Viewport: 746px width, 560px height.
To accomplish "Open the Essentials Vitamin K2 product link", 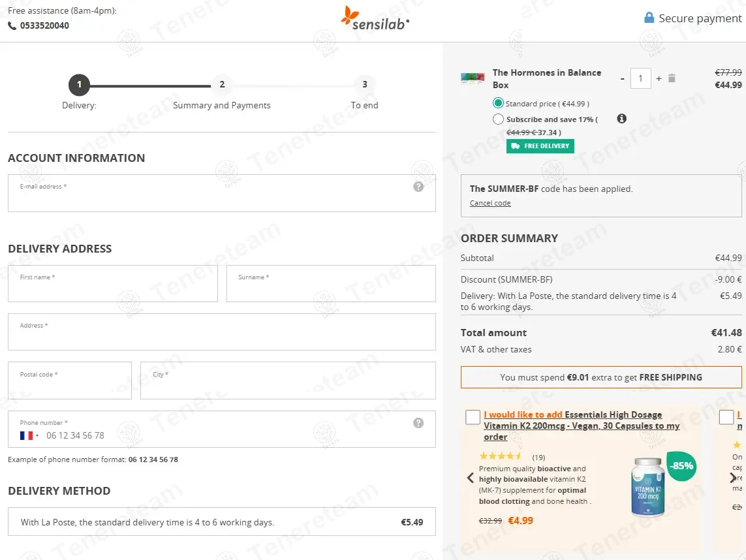I will [582, 426].
